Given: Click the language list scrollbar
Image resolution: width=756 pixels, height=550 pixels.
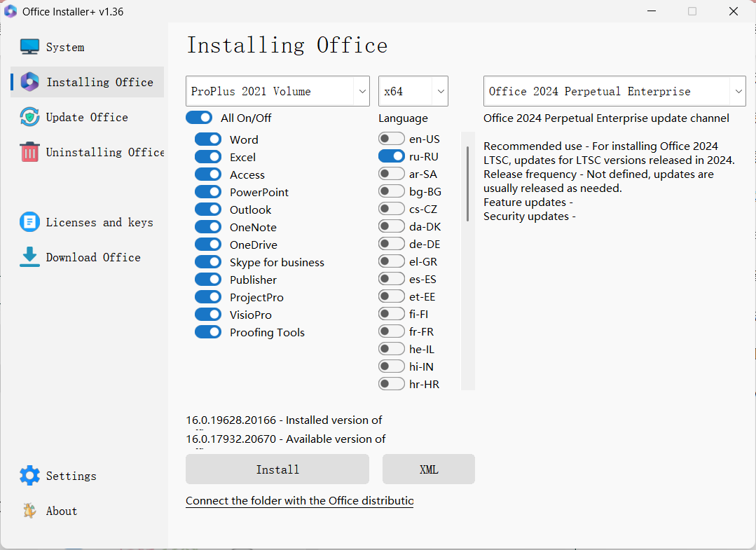Looking at the screenshot, I should coord(468,184).
